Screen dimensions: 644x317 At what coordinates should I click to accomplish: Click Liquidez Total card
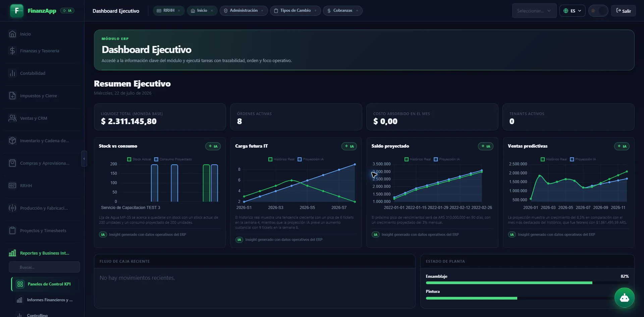160,117
